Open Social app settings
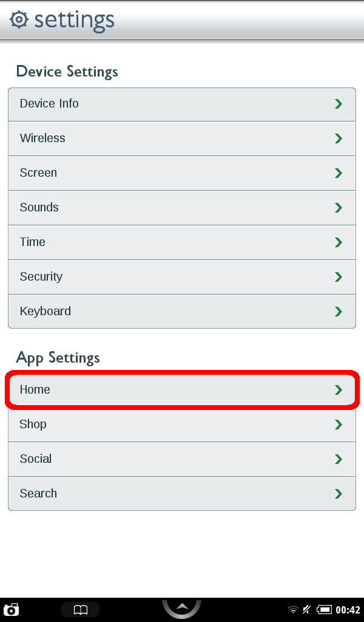364x622 pixels. [181, 459]
